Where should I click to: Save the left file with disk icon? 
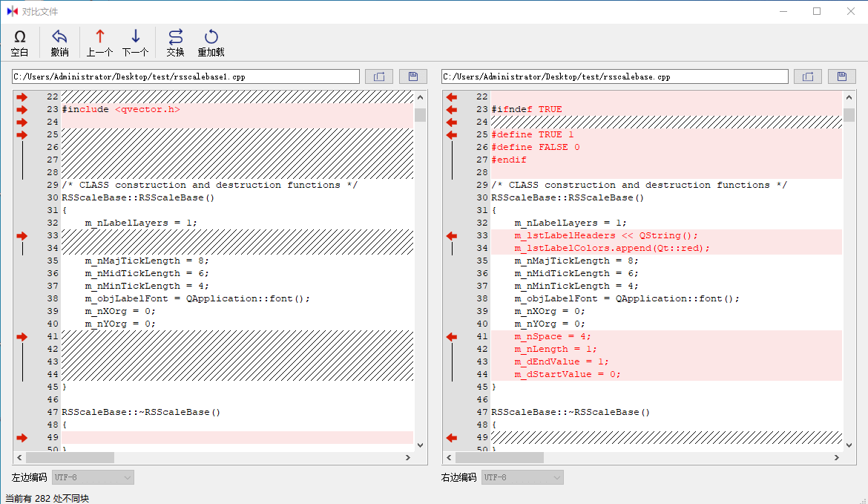coord(413,76)
